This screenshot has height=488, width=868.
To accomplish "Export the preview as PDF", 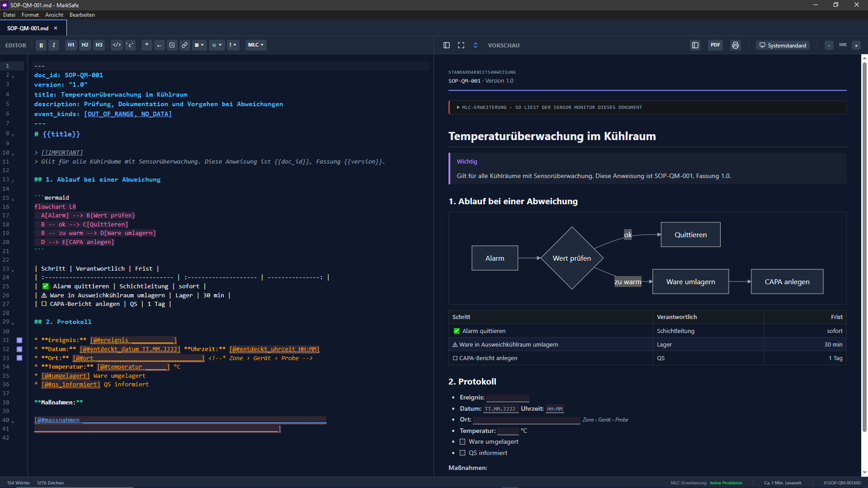I will click(x=715, y=45).
